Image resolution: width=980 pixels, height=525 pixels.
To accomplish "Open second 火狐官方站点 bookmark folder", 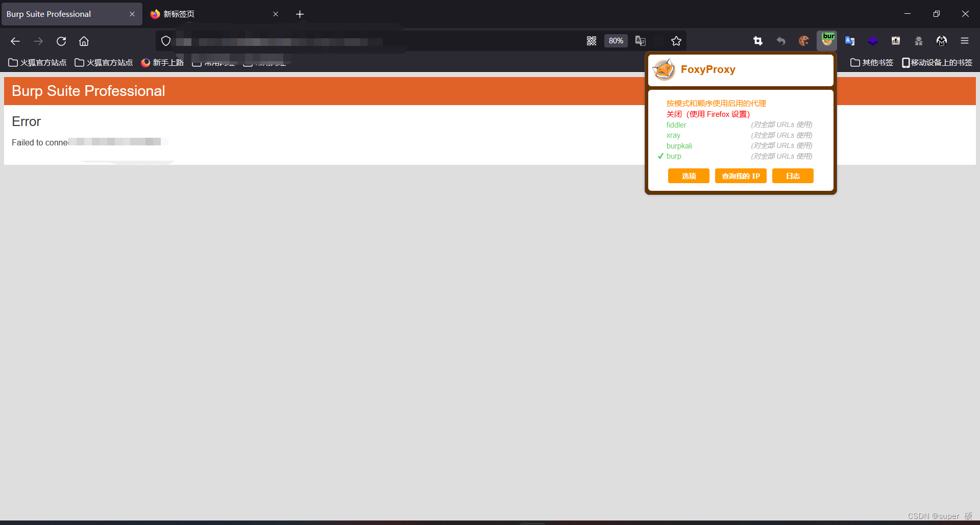I will tap(104, 63).
